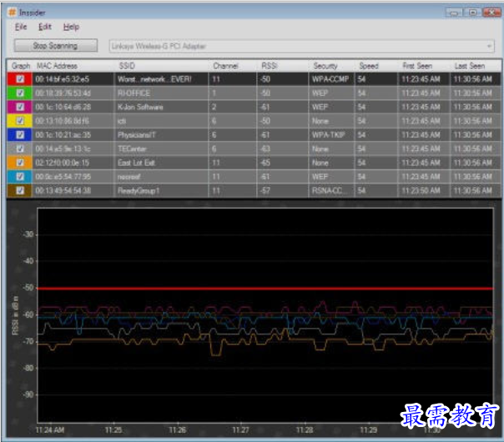
Task: Sort networks by RSSI column header
Action: tap(269, 66)
